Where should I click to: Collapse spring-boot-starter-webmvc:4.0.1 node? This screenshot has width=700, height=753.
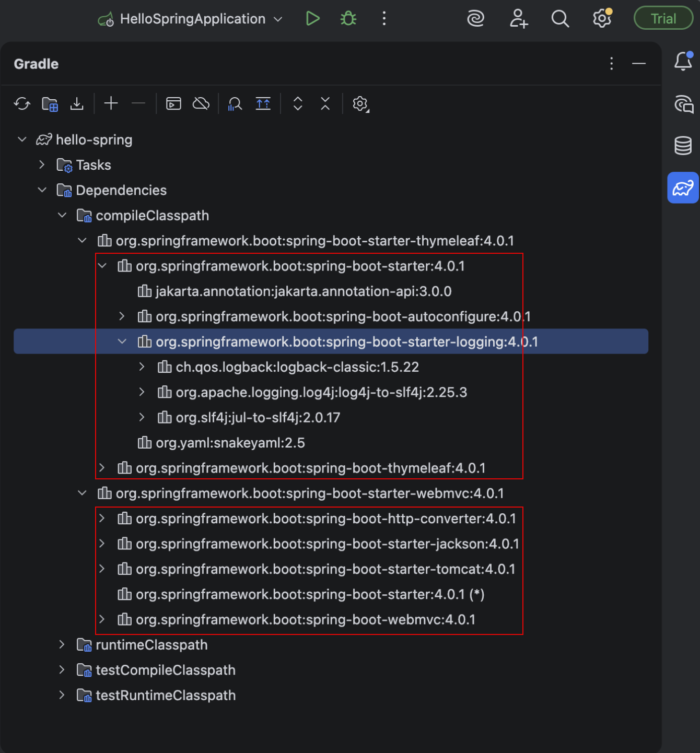[x=82, y=493]
